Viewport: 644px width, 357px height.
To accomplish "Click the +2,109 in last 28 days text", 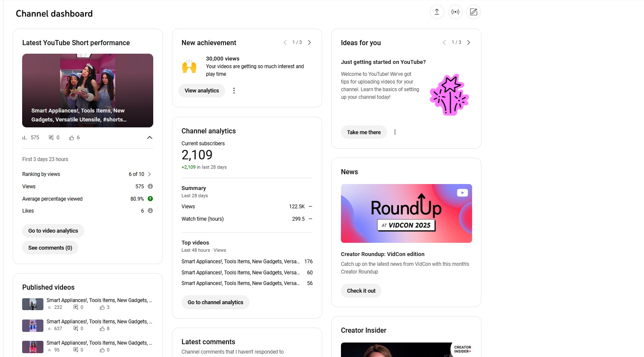I will [x=204, y=167].
